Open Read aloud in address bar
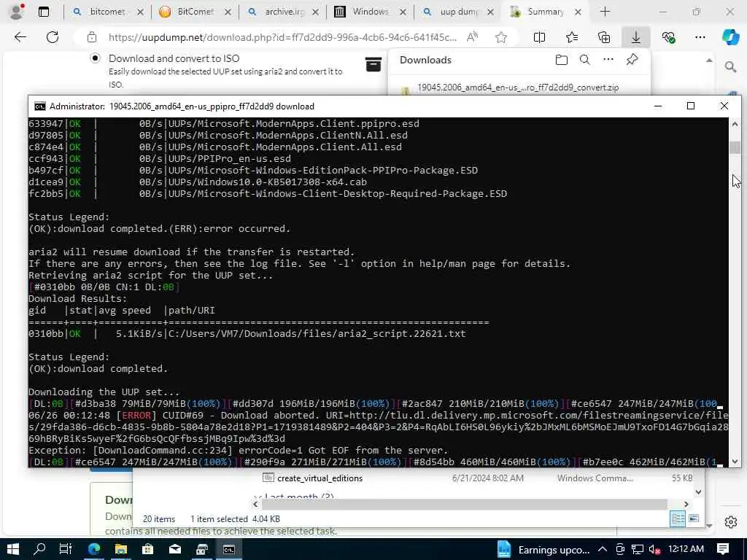Screen dimensions: 747x560 tap(472, 37)
